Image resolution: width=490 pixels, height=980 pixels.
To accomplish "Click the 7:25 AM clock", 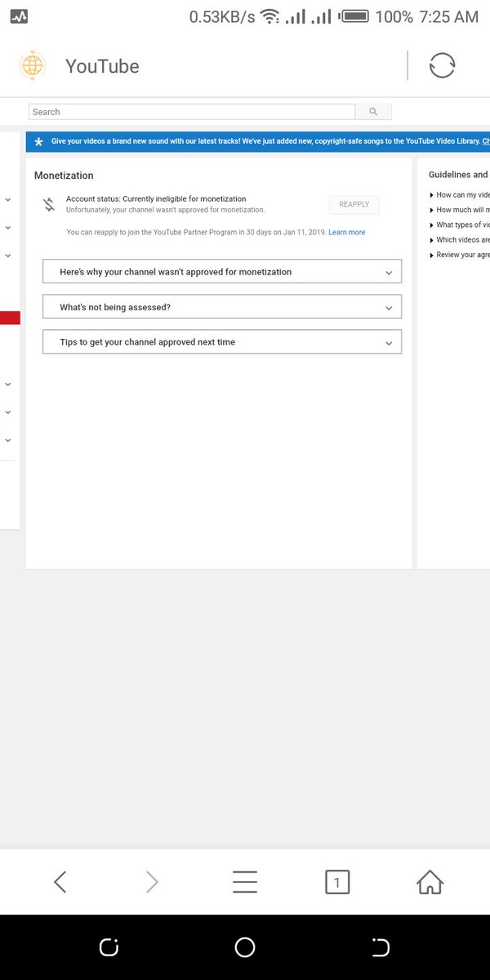I will [x=448, y=16].
